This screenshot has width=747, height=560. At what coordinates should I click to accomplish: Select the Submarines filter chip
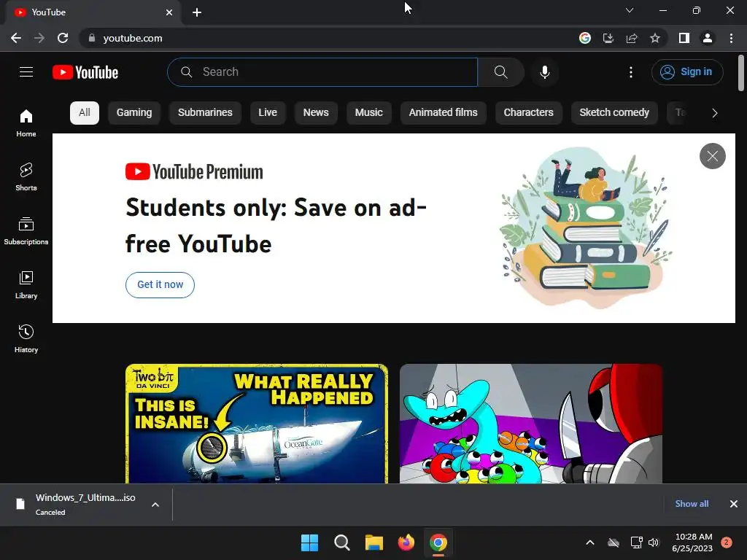[205, 113]
